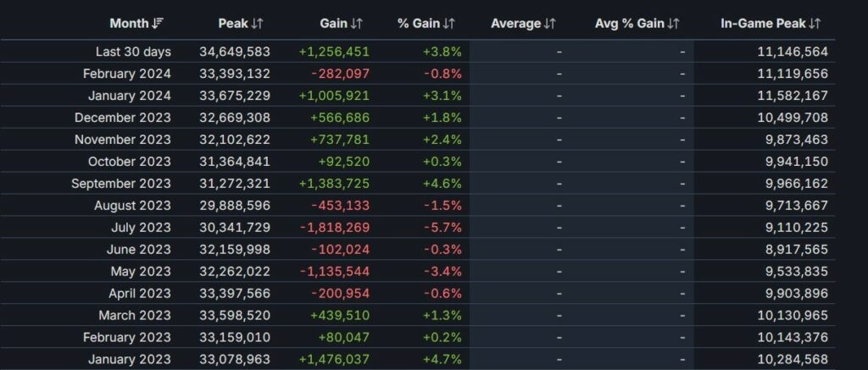Image resolution: width=868 pixels, height=370 pixels.
Task: Sort by In-Game Peak using arrow icon
Action: point(815,24)
